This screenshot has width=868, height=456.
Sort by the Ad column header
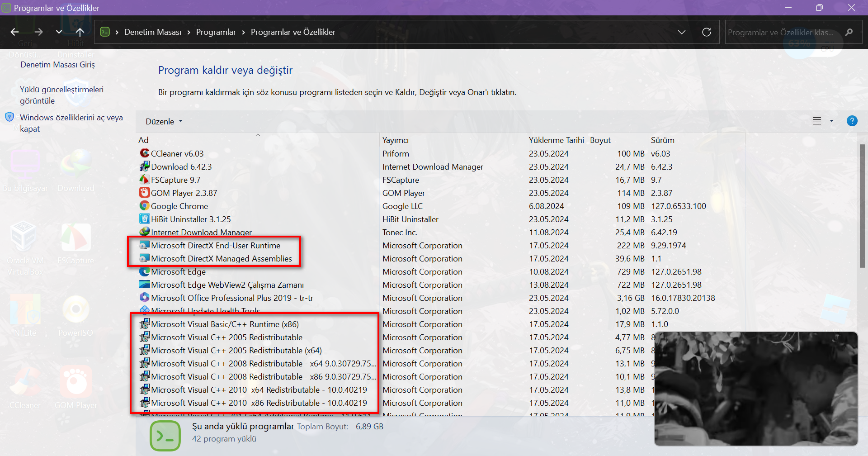pos(258,140)
